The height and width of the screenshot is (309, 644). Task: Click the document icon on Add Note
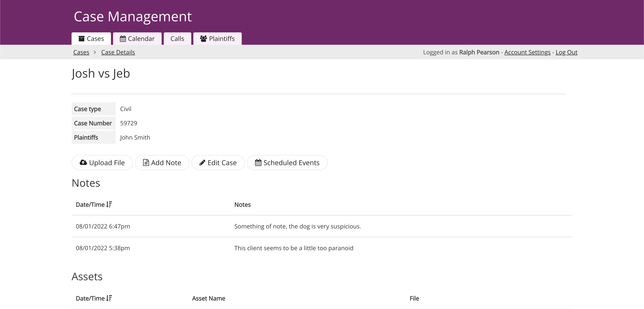(146, 162)
